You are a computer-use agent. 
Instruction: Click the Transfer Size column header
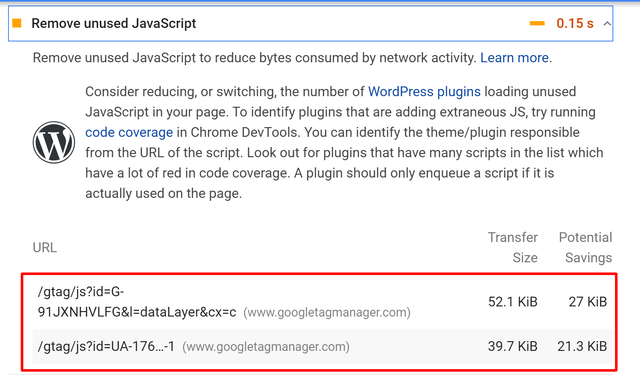[x=513, y=247]
